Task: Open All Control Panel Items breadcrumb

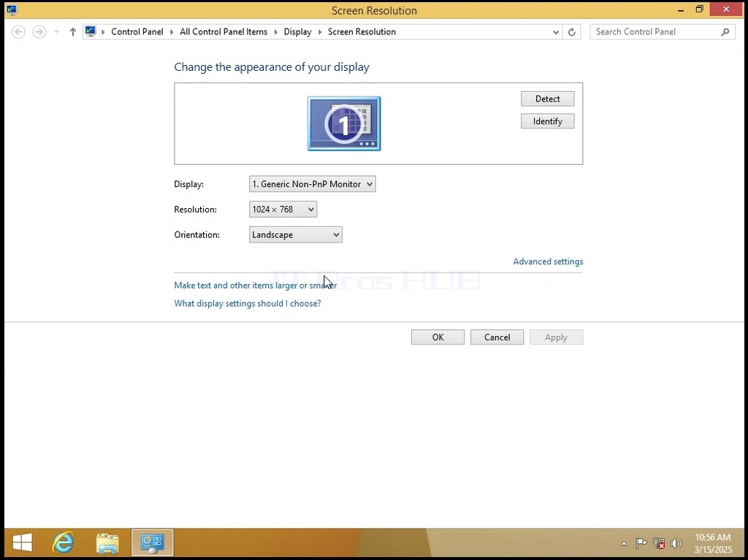Action: (224, 32)
